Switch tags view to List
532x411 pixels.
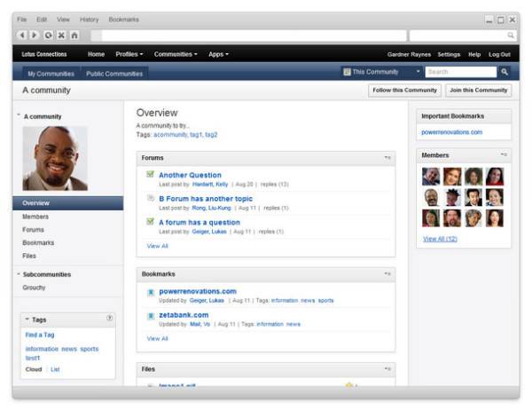pyautogui.click(x=55, y=369)
